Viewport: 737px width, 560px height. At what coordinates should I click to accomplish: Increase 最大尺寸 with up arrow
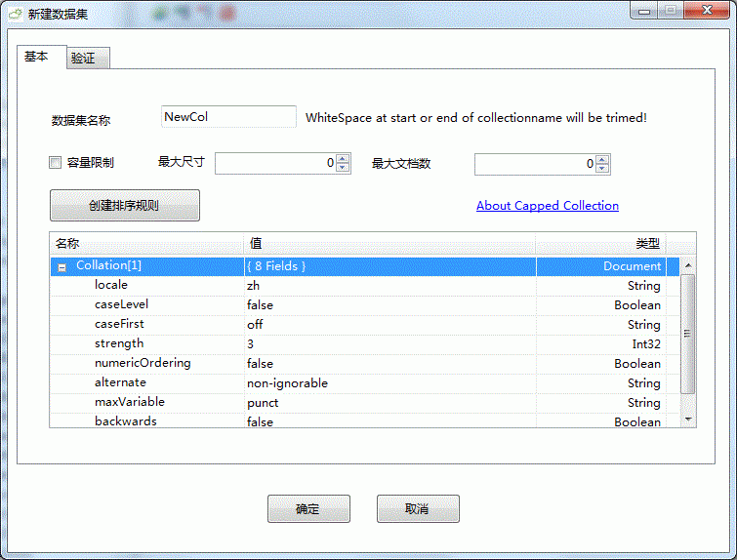pos(343,159)
